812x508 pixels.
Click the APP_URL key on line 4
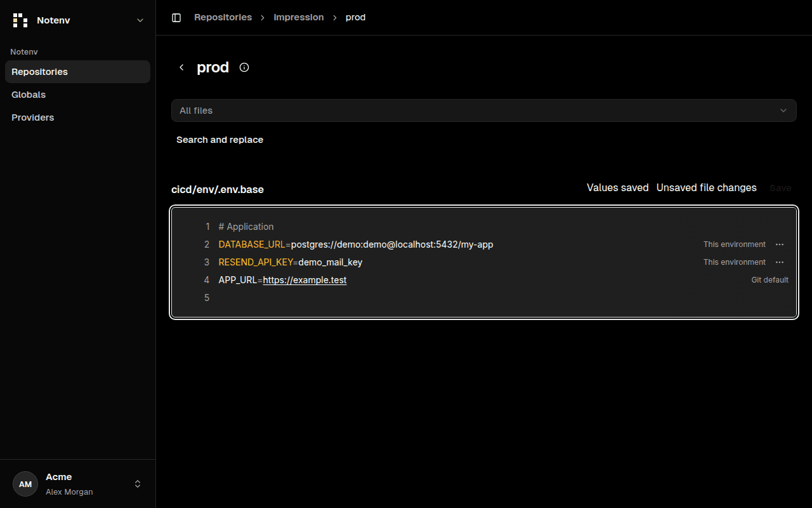[238, 280]
